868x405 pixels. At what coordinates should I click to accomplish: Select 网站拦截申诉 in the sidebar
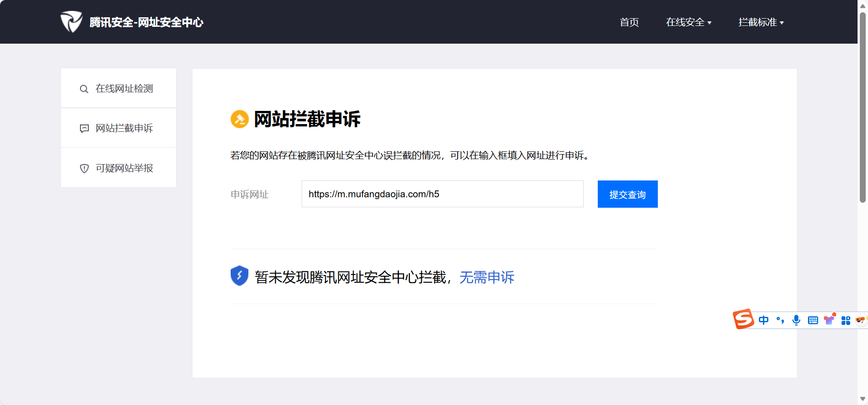(118, 128)
